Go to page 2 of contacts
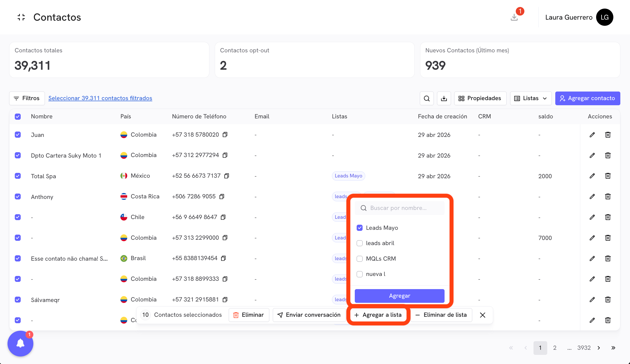 point(555,348)
